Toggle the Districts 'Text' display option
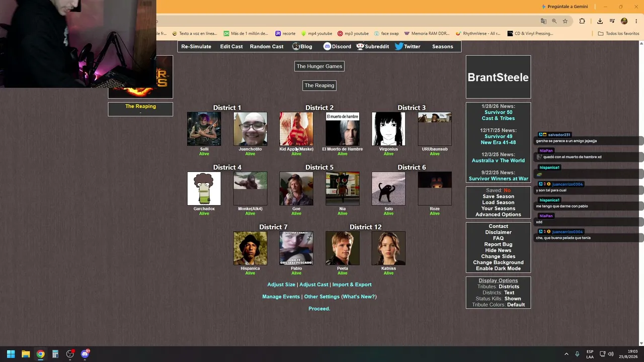The height and width of the screenshot is (362, 644). tap(509, 293)
